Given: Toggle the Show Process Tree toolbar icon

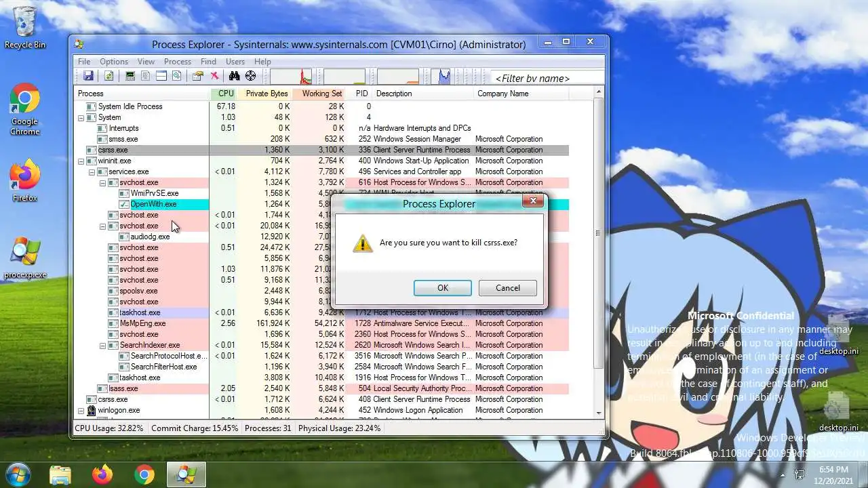Looking at the screenshot, I should (146, 76).
